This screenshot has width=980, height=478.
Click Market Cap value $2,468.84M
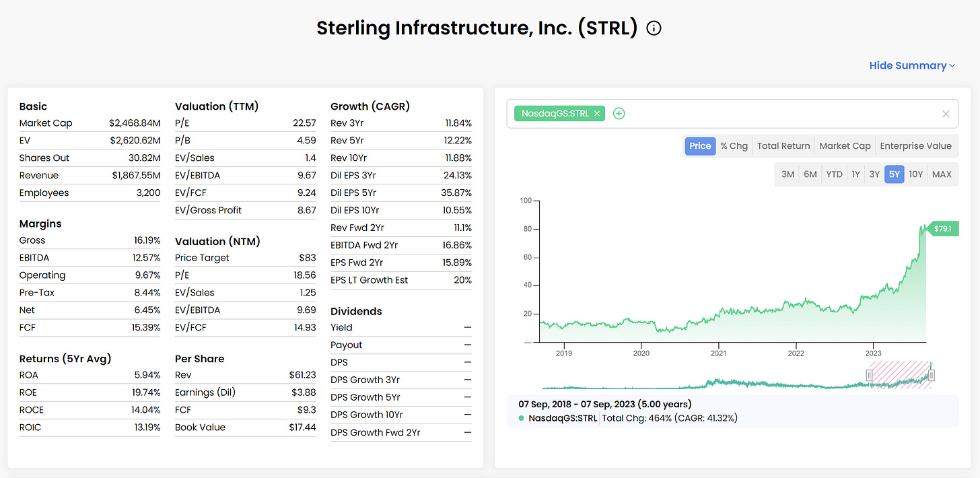(135, 123)
